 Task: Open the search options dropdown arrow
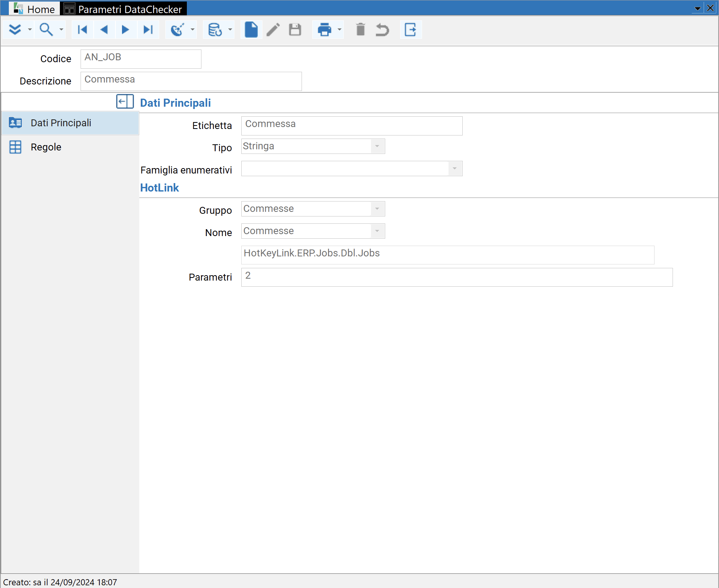[x=61, y=30]
